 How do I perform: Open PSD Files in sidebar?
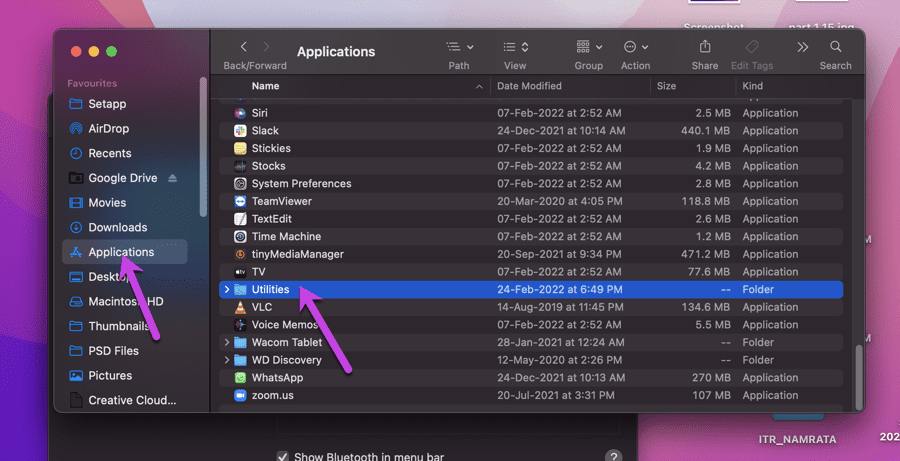pyautogui.click(x=113, y=351)
